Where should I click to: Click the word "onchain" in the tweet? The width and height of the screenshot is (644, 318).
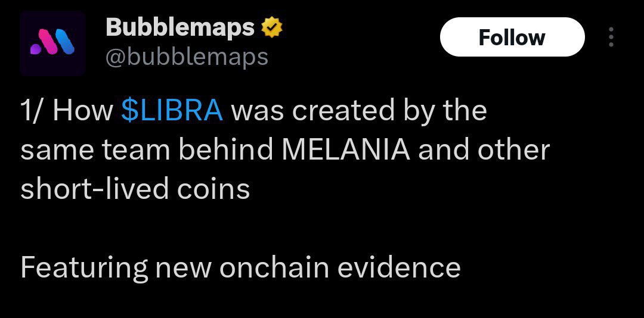click(274, 267)
